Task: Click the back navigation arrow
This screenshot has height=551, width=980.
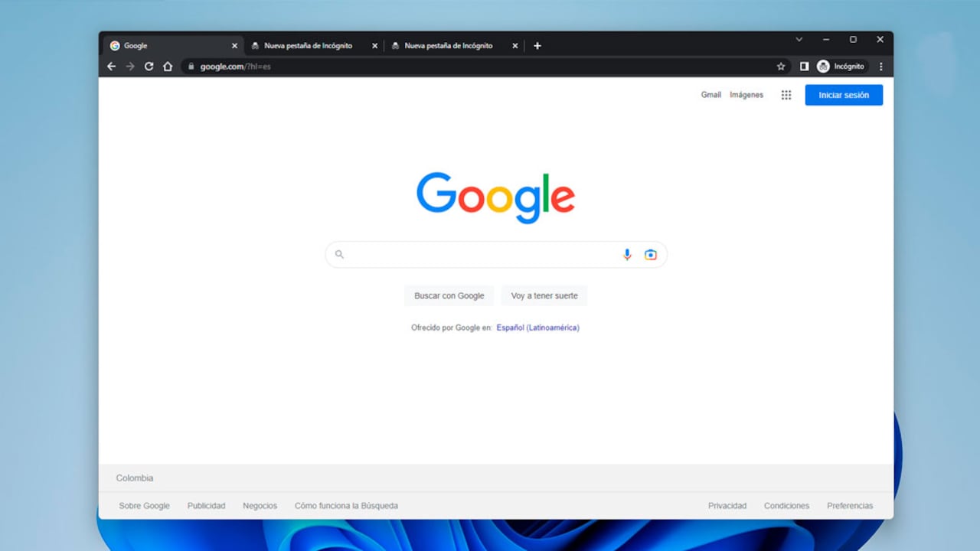Action: coord(111,67)
